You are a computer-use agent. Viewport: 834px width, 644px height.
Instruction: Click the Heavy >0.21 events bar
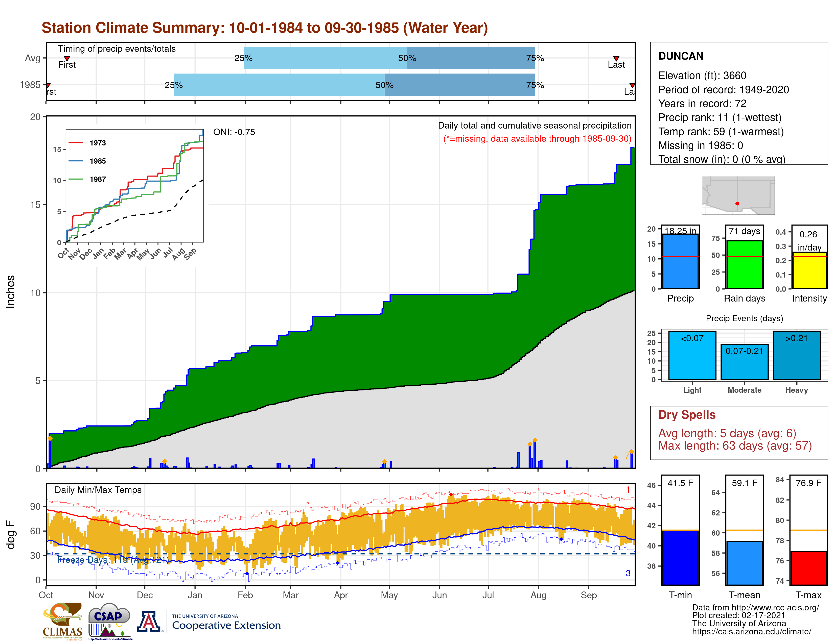797,355
